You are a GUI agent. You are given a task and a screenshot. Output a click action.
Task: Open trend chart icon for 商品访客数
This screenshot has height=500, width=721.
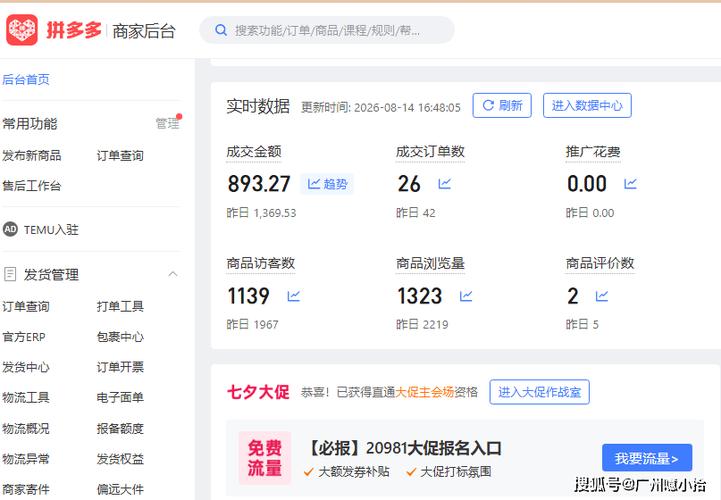293,296
